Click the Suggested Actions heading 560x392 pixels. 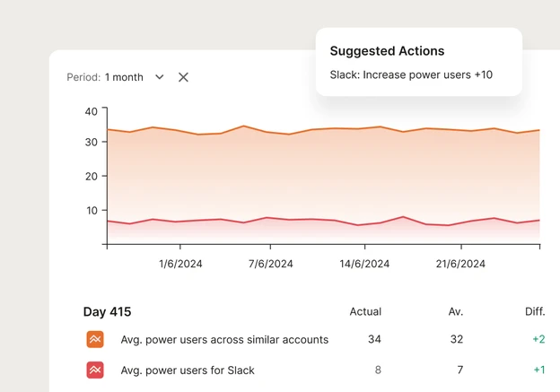(387, 51)
